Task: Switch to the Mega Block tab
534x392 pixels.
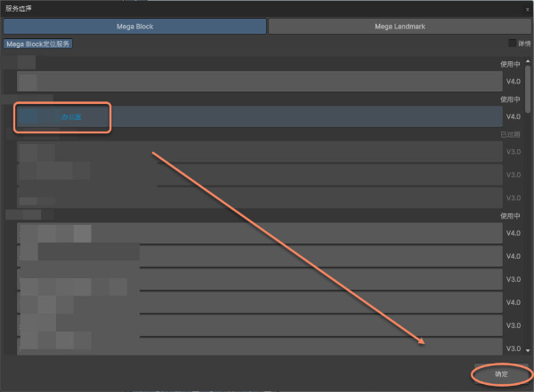Action: pyautogui.click(x=134, y=27)
